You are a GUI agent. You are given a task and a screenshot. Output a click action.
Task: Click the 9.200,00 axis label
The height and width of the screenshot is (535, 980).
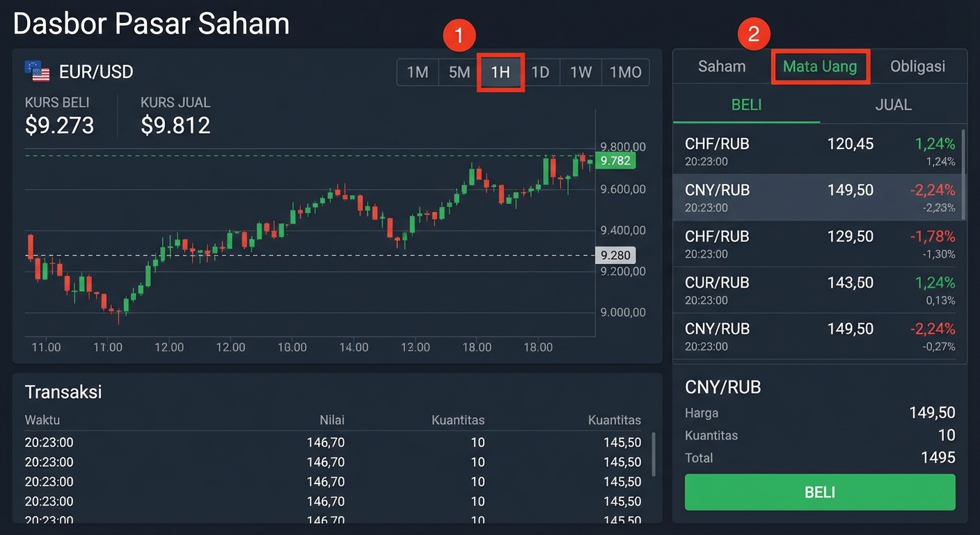pyautogui.click(x=623, y=271)
